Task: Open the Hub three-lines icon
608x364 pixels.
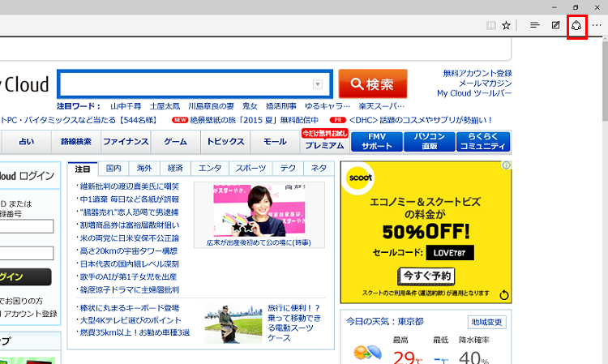Action: point(535,25)
